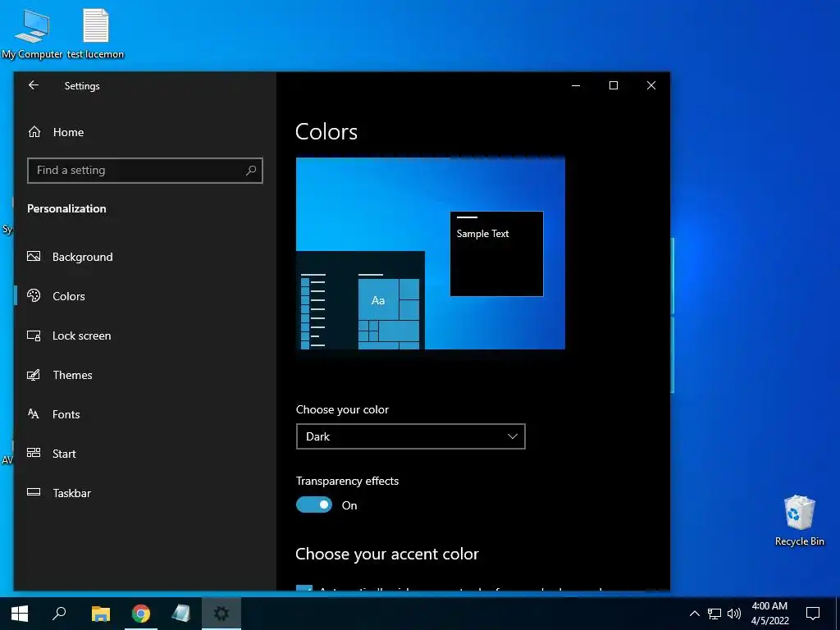
Task: Minimize the Settings window
Action: [576, 85]
